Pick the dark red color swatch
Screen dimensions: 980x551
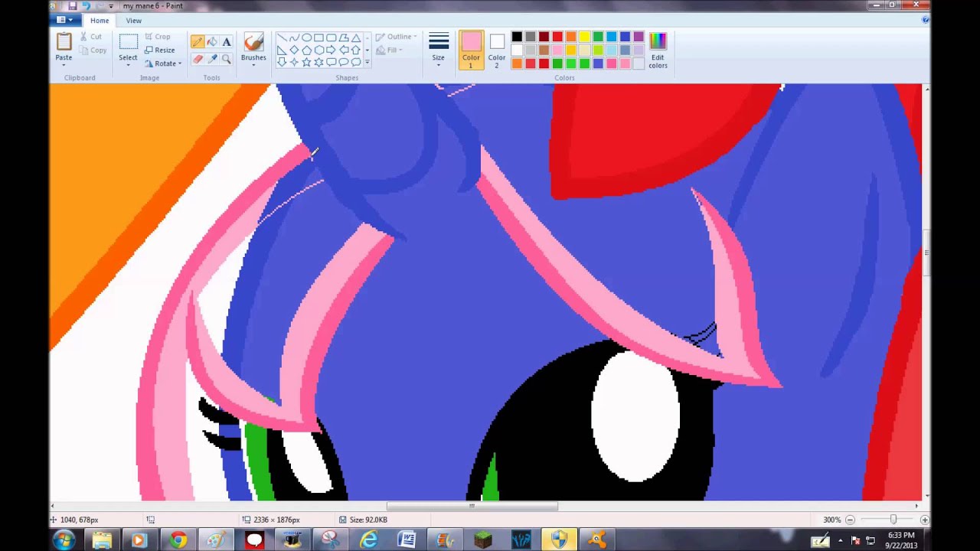(x=544, y=37)
